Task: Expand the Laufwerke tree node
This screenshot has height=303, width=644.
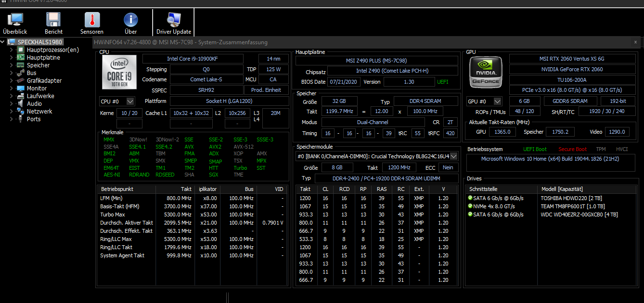Action: (12, 96)
